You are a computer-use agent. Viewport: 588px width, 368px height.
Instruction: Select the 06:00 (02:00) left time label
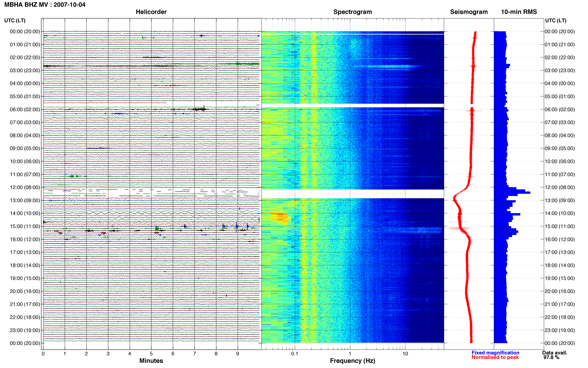point(25,110)
